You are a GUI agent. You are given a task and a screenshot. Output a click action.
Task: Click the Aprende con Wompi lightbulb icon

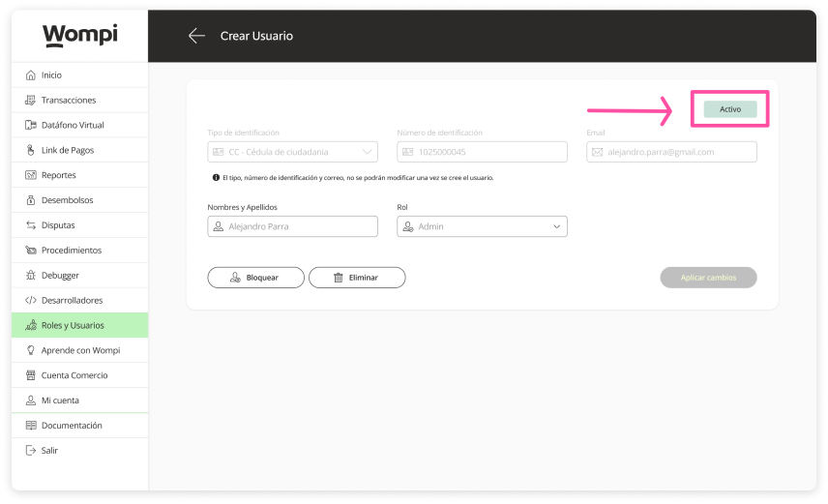pyautogui.click(x=31, y=350)
